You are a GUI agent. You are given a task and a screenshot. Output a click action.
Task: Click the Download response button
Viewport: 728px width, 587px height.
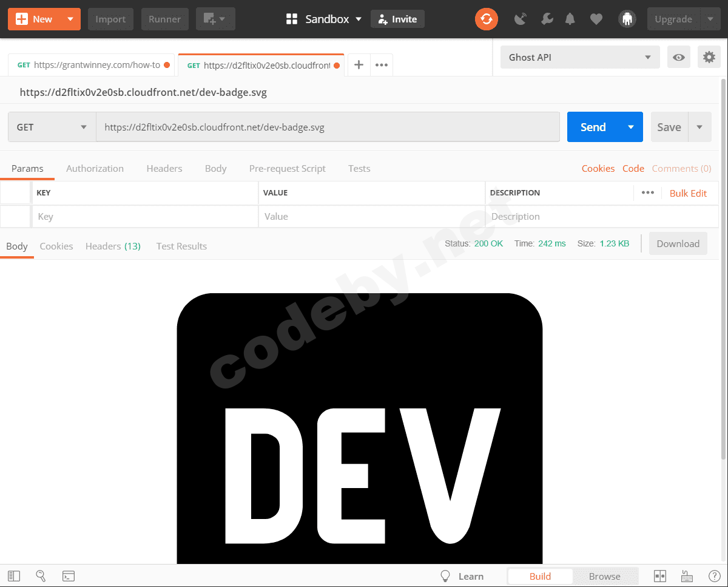pos(678,243)
